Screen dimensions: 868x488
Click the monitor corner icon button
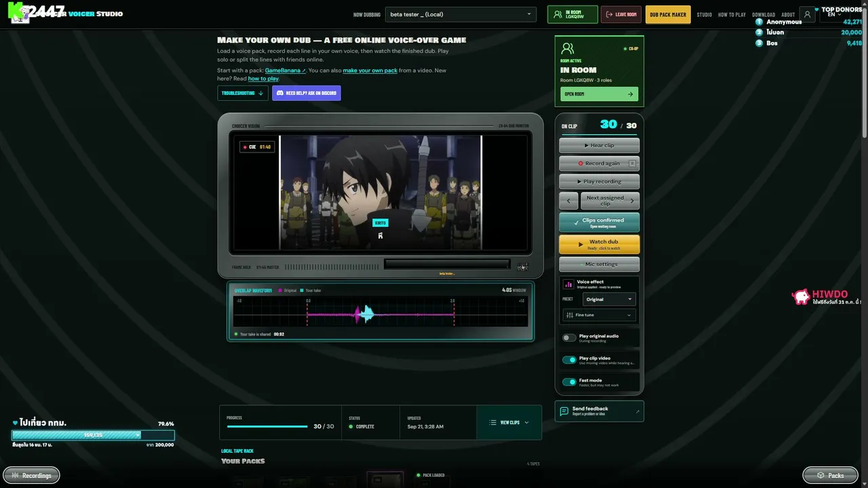coord(522,267)
